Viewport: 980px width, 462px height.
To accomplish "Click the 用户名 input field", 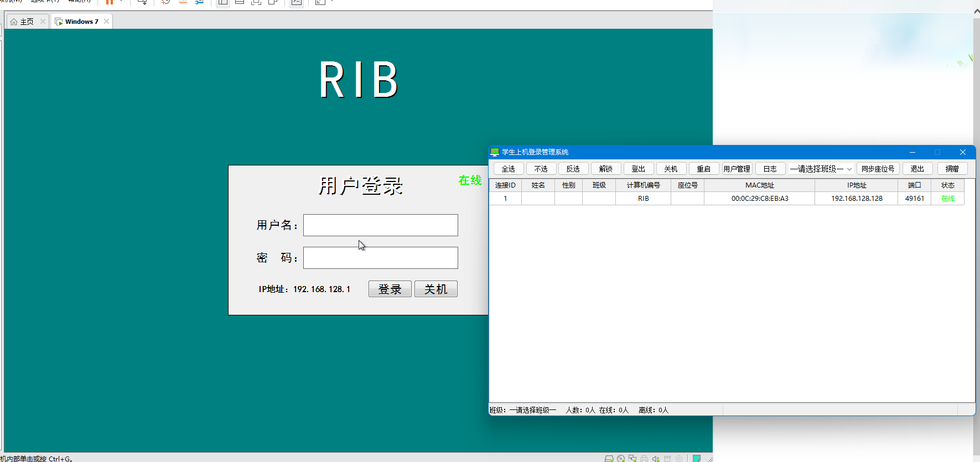I will [x=381, y=225].
